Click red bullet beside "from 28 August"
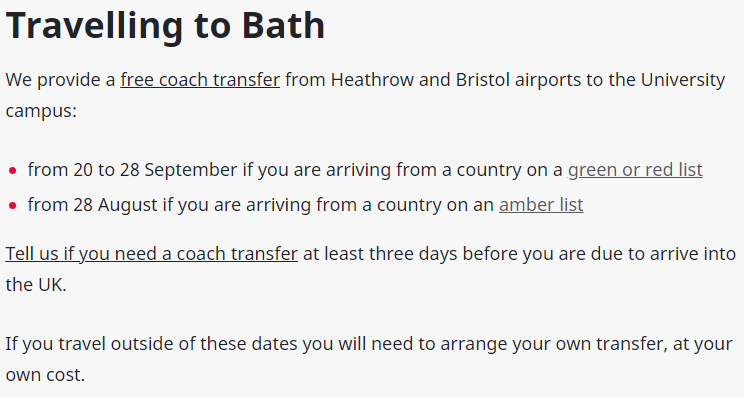The height and width of the screenshot is (398, 744). 12,205
